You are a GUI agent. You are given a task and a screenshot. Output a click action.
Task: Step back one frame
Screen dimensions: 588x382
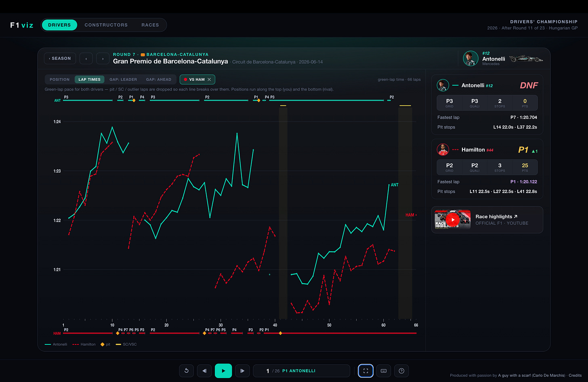pos(204,371)
